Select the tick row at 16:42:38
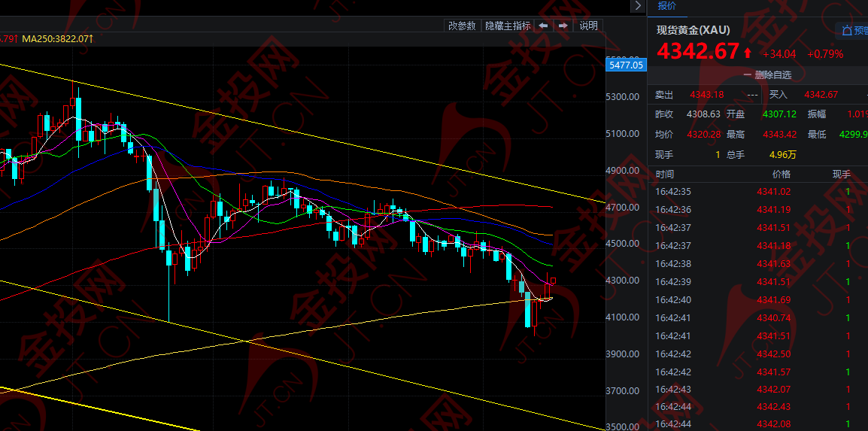Viewport: 868px width, 431px height. point(758,264)
